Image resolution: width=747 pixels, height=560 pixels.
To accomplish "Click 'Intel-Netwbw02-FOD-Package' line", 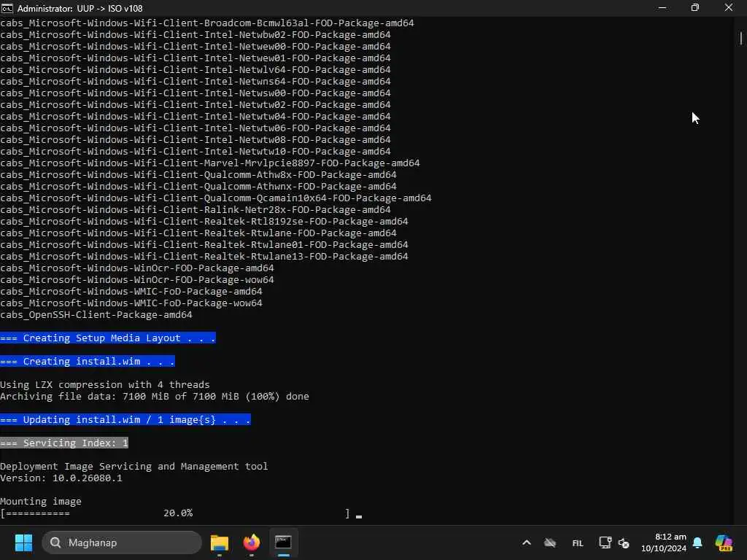I will point(196,35).
